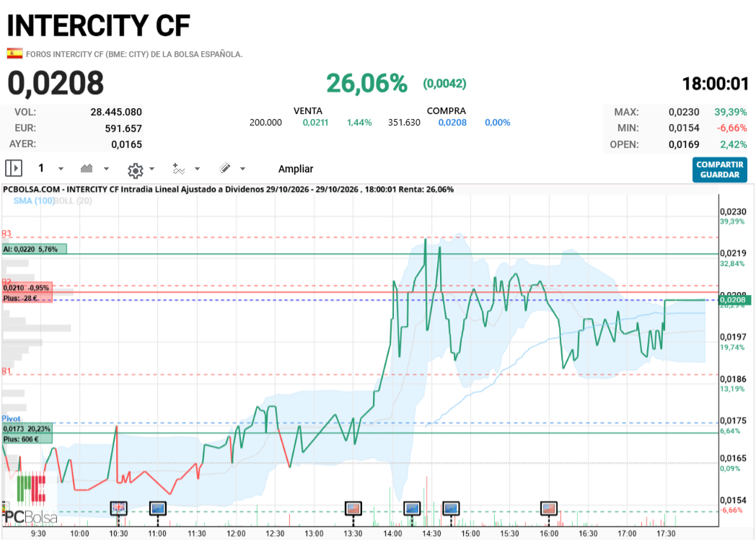Click the 14:00 time axis label
The width and height of the screenshot is (756, 540).
392,534
